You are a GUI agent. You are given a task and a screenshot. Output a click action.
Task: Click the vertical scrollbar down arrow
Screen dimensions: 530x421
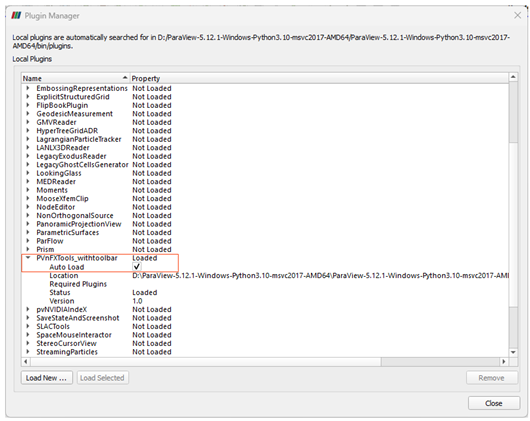[513, 352]
